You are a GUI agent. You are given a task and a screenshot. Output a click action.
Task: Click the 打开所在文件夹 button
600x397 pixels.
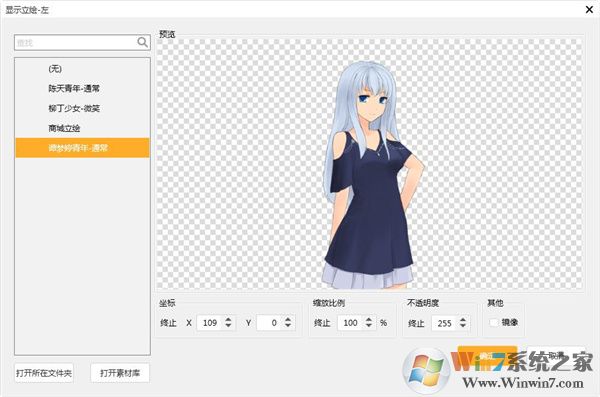coord(44,373)
